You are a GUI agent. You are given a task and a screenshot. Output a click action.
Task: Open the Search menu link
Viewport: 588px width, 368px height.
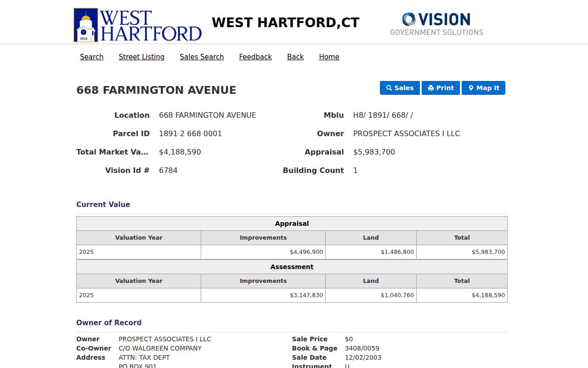[x=91, y=57]
